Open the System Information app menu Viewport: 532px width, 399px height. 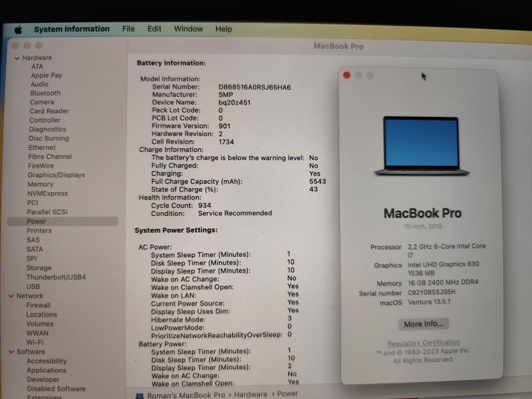coord(72,29)
